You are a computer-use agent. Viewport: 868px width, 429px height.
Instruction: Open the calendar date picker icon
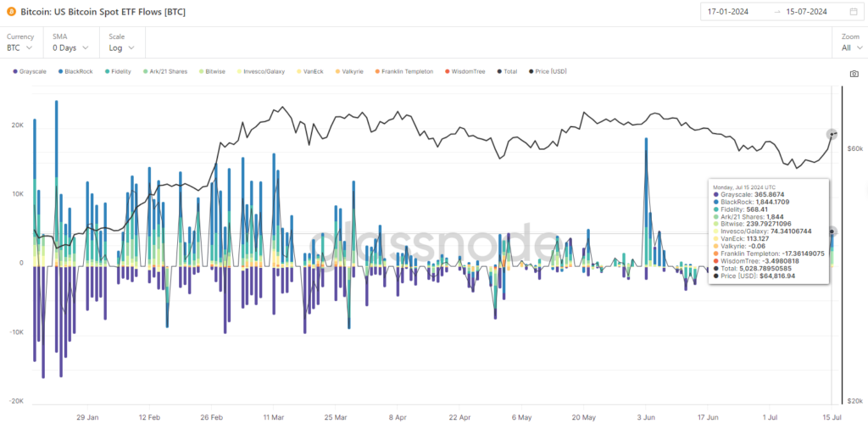pos(854,12)
